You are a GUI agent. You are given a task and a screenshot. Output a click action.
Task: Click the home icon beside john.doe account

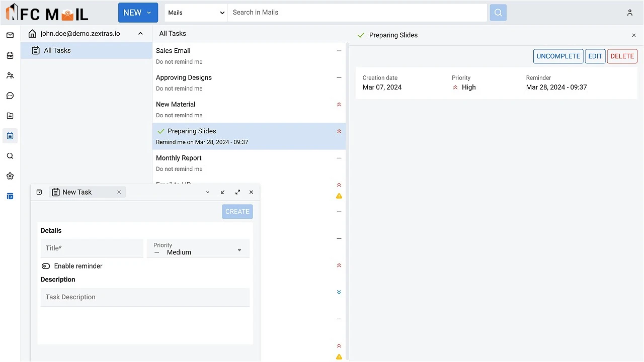pyautogui.click(x=33, y=34)
